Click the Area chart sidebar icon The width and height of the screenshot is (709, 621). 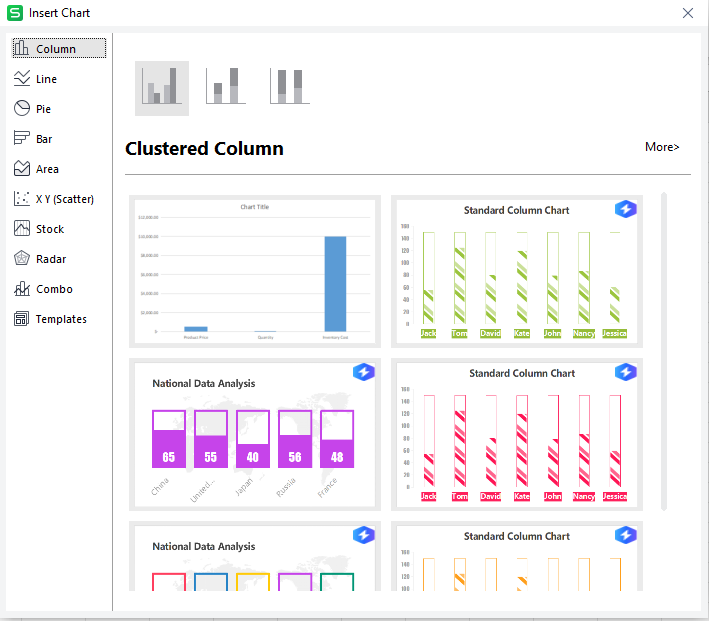click(22, 168)
